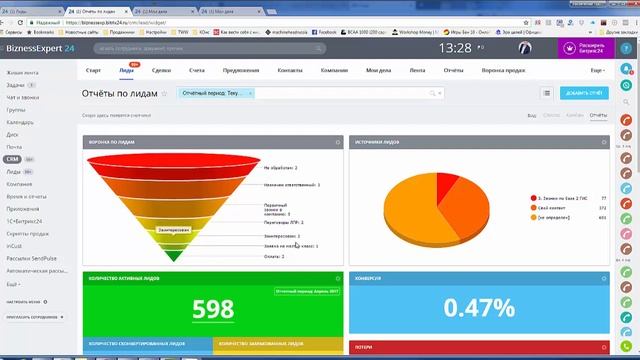Screen dimensions: 640x360
Task: Reload the page with browser refresh icon
Action: 20,23
